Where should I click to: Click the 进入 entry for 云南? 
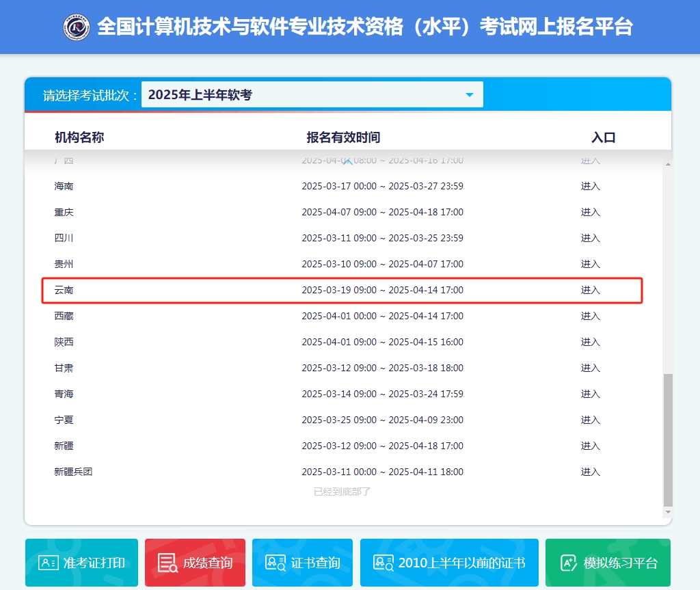589,290
